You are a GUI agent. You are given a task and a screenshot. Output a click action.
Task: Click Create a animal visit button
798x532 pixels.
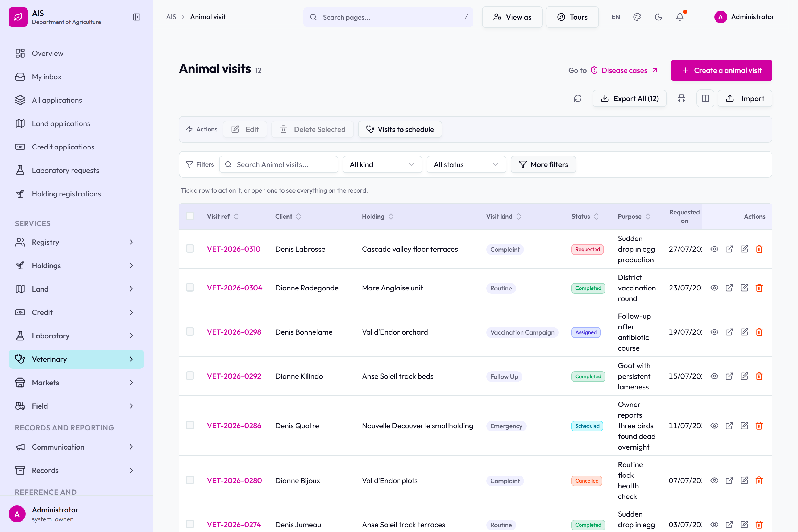pos(721,70)
